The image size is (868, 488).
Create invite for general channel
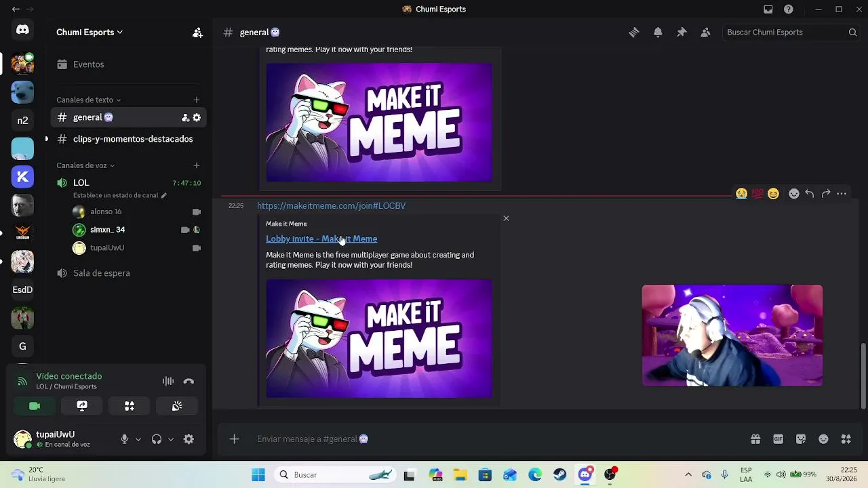pos(185,117)
